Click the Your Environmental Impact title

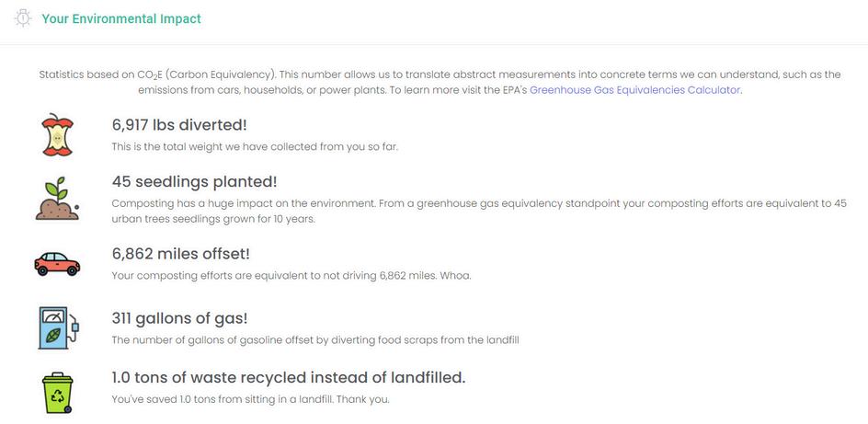click(x=121, y=18)
